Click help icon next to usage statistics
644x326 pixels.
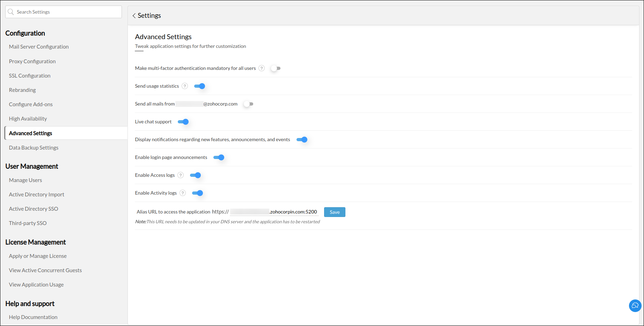click(185, 86)
